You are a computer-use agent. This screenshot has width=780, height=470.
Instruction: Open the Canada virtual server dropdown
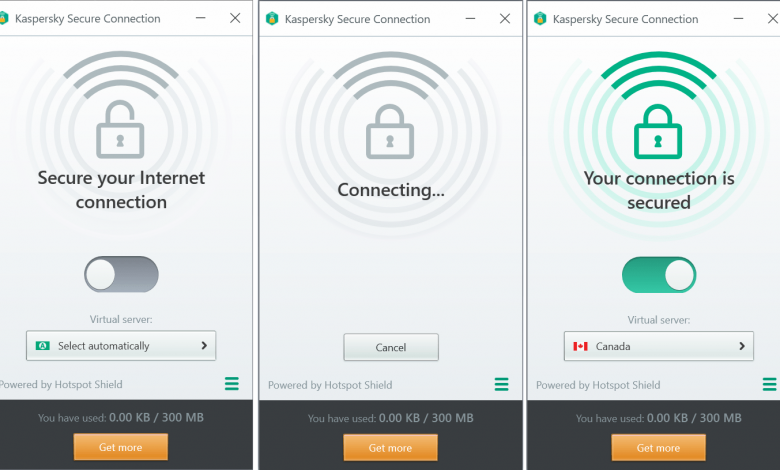point(658,346)
